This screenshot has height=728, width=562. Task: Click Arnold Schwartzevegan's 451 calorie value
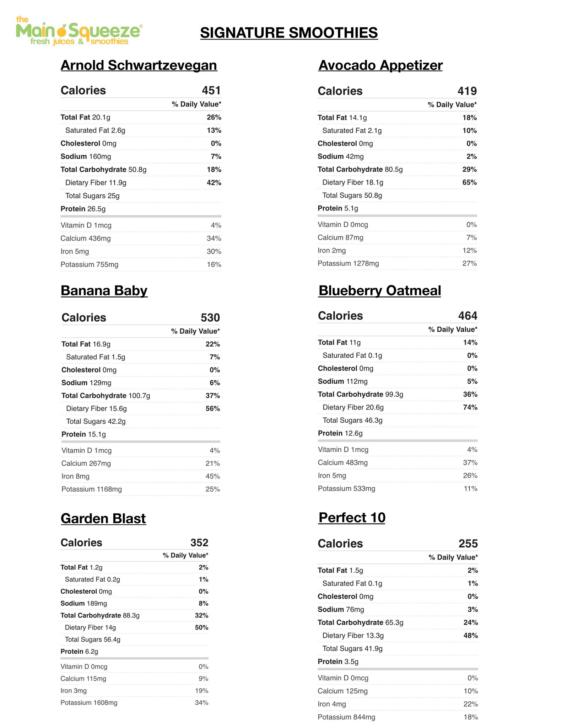point(211,91)
